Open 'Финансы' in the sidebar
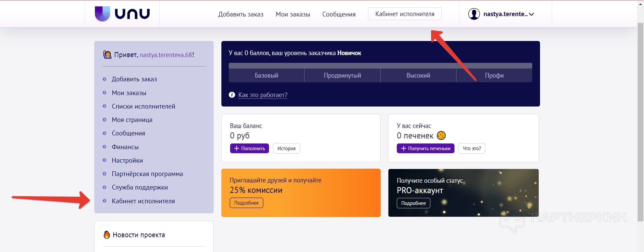The image size is (644, 252). [x=125, y=147]
